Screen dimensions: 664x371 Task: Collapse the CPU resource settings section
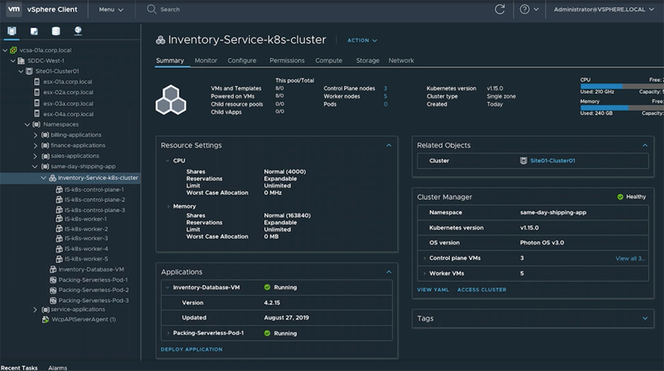coord(168,161)
